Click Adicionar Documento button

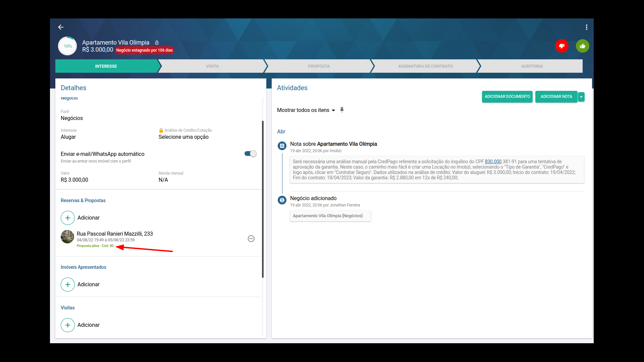click(x=507, y=97)
